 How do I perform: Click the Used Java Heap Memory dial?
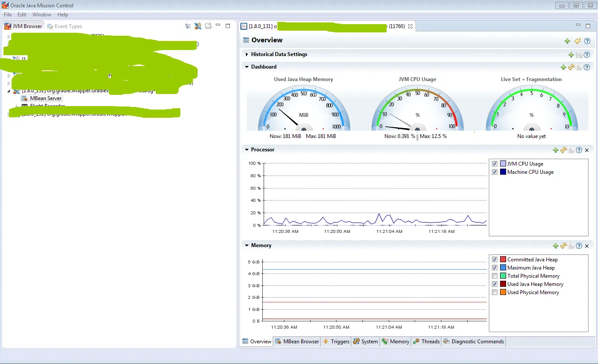[304, 108]
